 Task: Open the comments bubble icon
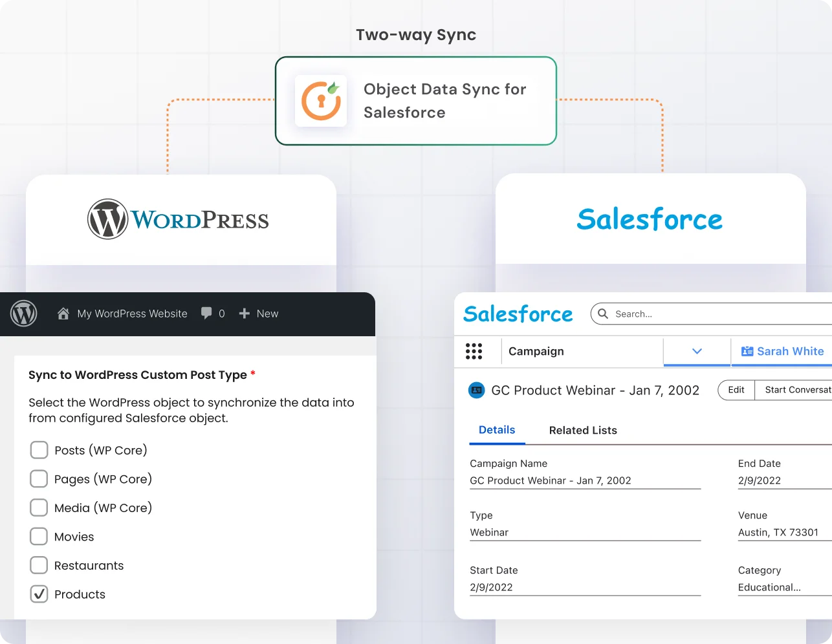point(206,313)
